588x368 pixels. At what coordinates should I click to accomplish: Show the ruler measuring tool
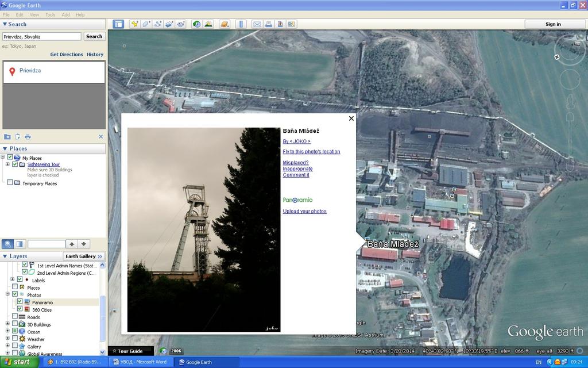pos(241,24)
